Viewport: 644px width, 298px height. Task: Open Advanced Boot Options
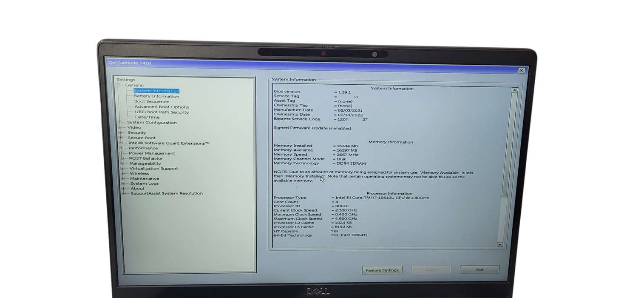pos(162,107)
